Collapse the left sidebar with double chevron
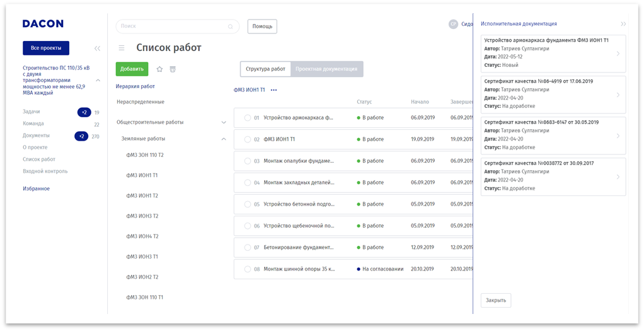 (x=97, y=49)
